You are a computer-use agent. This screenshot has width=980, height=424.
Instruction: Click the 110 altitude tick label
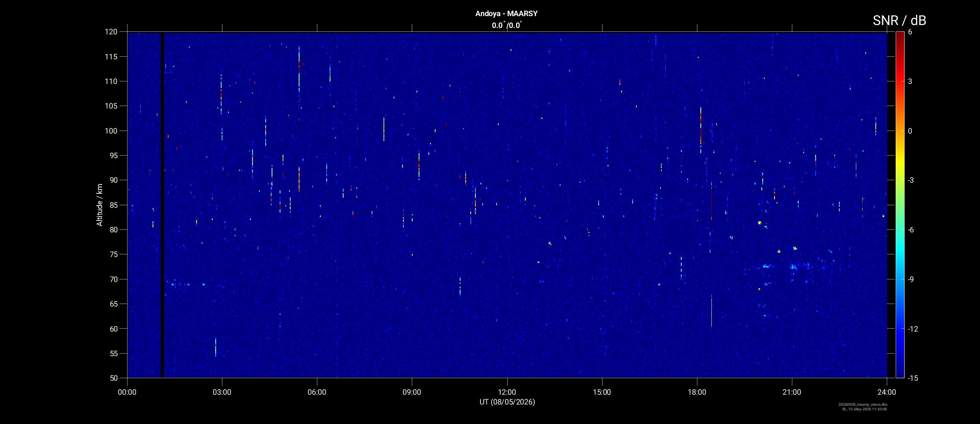coord(111,81)
